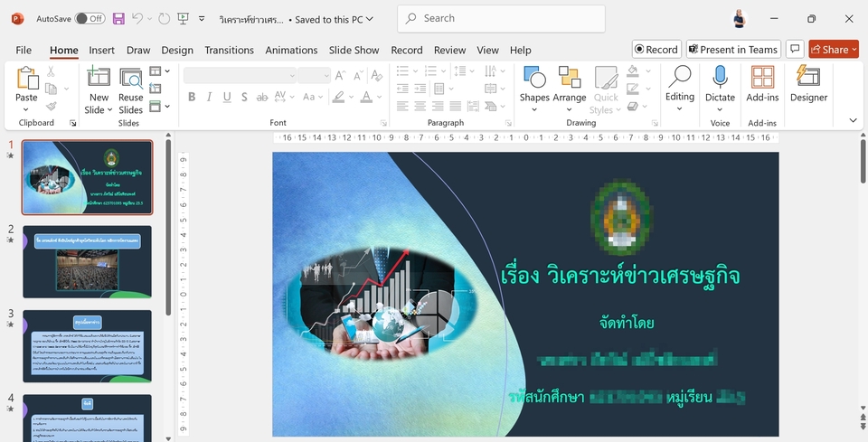Click the Strikethrough icon

262,97
